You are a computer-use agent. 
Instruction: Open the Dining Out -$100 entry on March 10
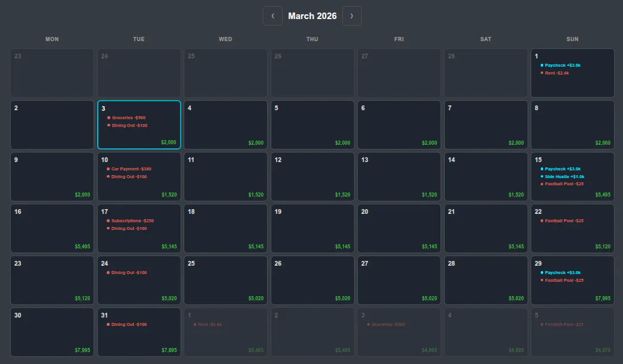pyautogui.click(x=127, y=177)
